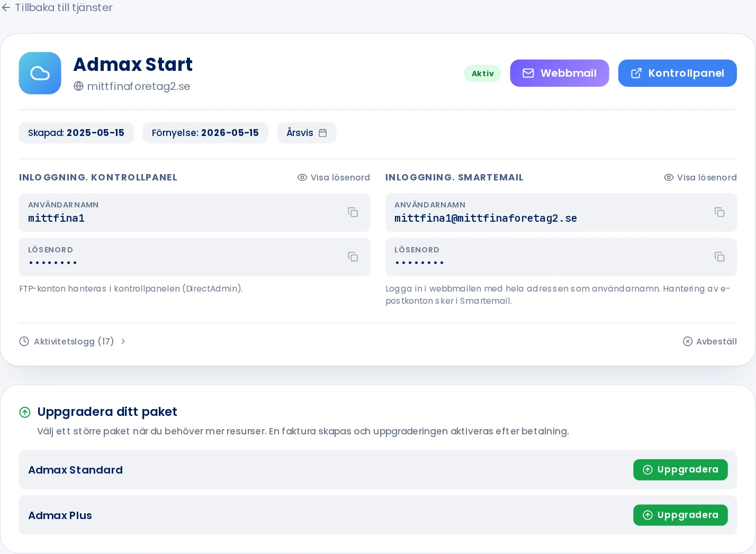756x554 pixels.
Task: Click the Admax Standard package name
Action: [x=75, y=470]
